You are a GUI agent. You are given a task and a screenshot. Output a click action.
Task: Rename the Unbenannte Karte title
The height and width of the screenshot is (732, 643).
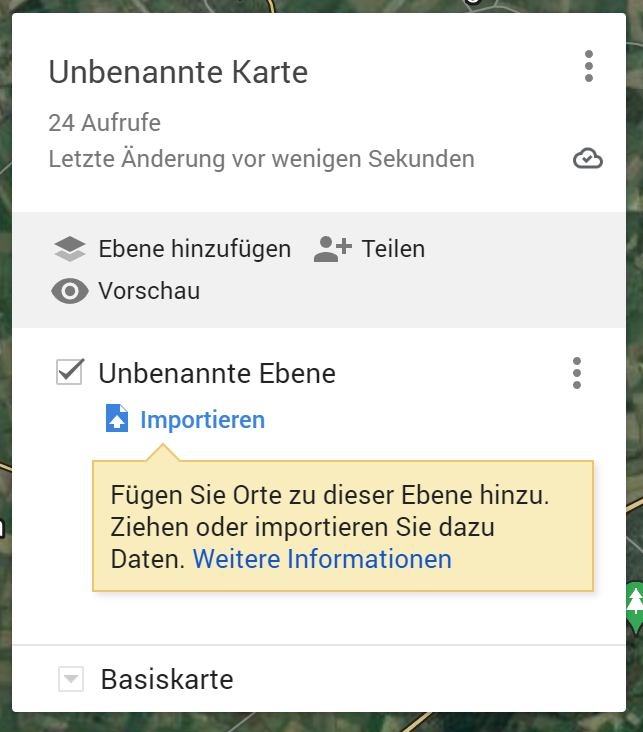coord(178,72)
